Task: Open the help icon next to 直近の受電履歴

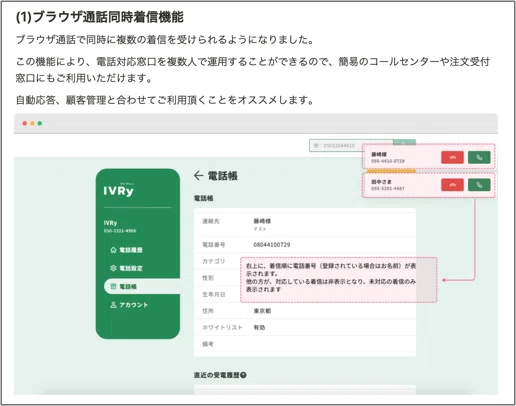Action: click(x=243, y=375)
